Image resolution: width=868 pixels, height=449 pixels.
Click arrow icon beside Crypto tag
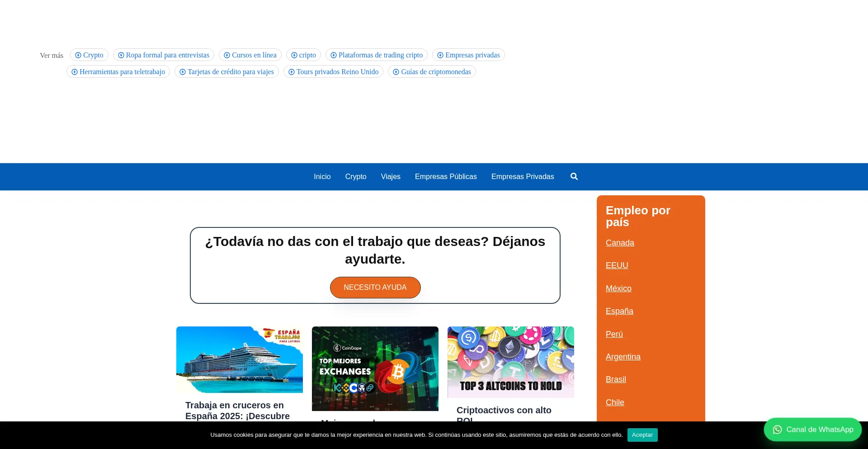[78, 55]
